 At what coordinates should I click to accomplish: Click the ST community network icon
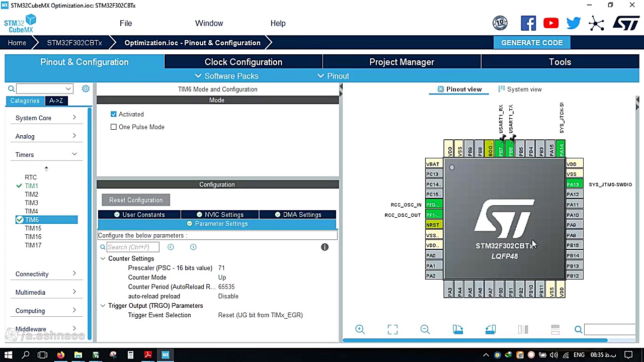[x=596, y=23]
